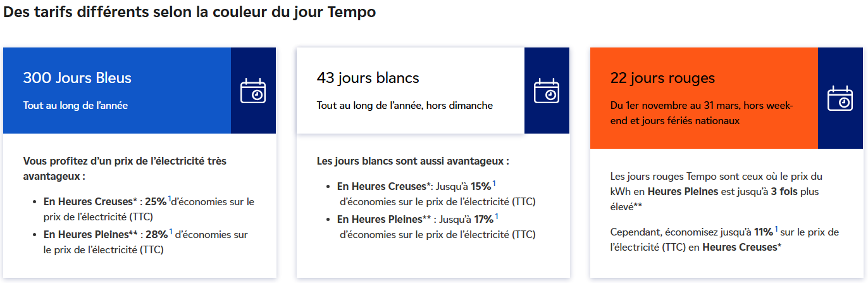
Task: Click the calendar icon on the jours rouges card
Action: 840,98
